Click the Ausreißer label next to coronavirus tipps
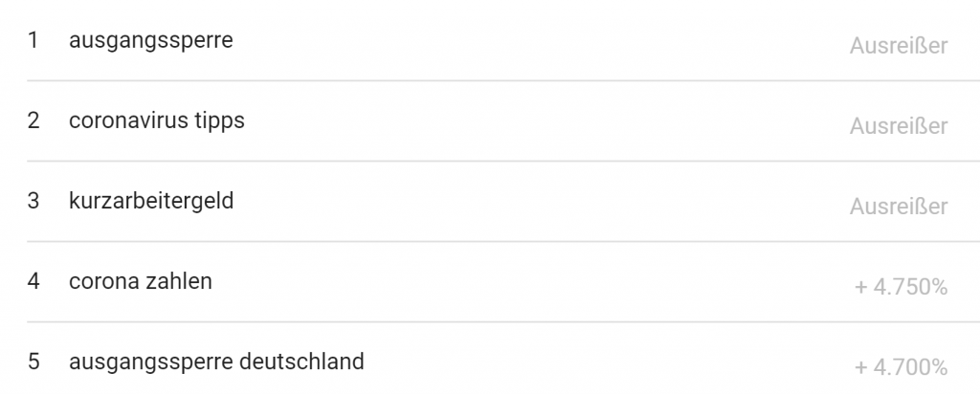This screenshot has width=980, height=394. [x=898, y=126]
